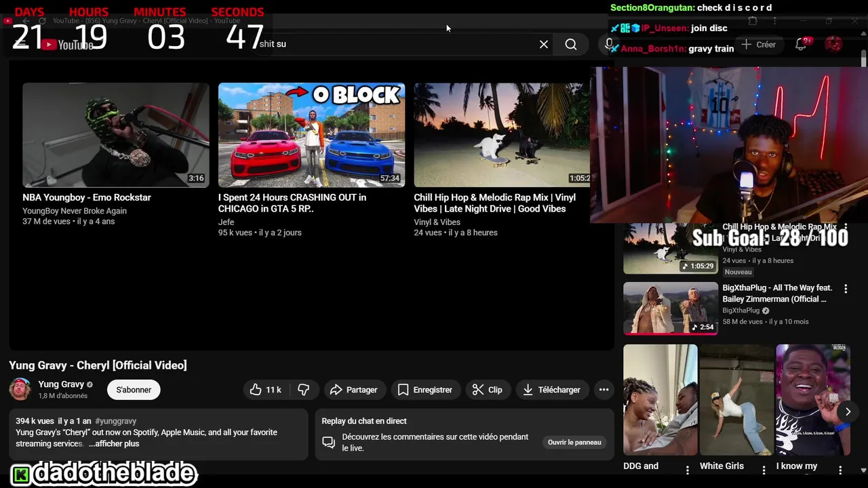Open Chill Hip Hop mix large thumbnail

coord(502,135)
